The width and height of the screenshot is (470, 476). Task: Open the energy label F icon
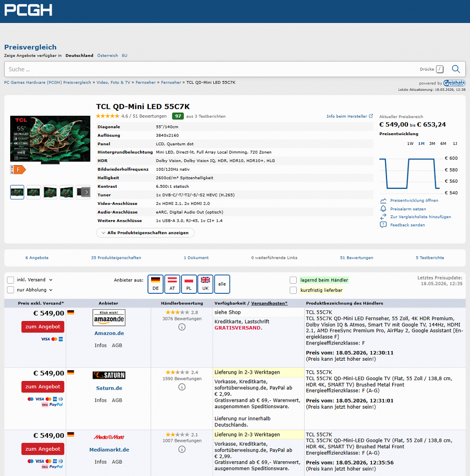pos(18,170)
